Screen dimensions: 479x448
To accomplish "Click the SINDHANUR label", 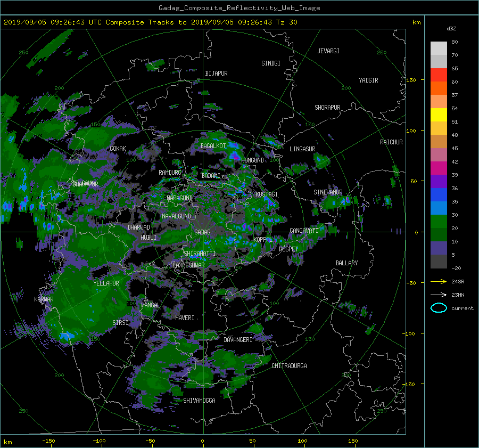I will [x=328, y=192].
